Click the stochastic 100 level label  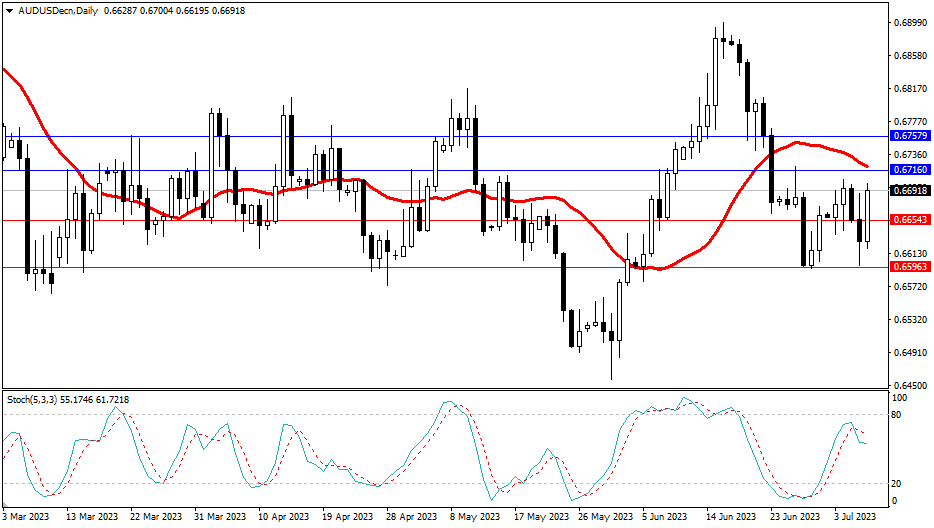[899, 398]
